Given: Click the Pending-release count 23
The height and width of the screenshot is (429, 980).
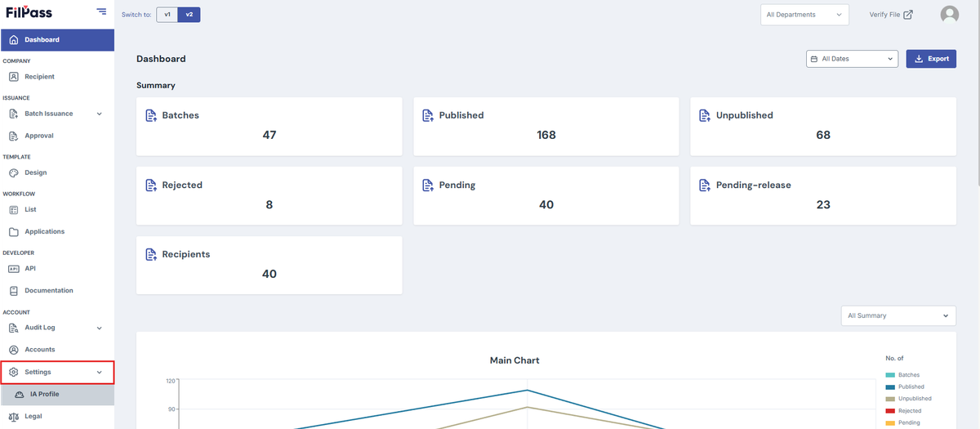Looking at the screenshot, I should click(x=823, y=204).
